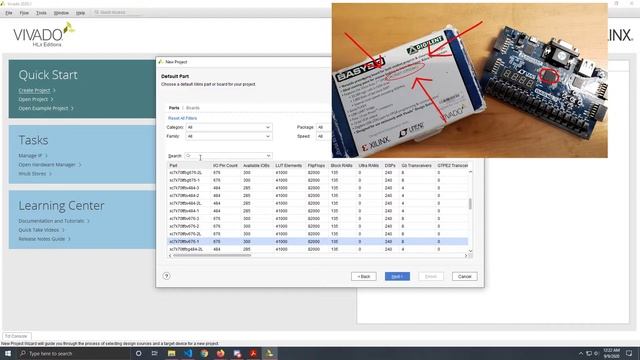This screenshot has height=360, width=640.
Task: Show hidden system tray icons
Action: pyautogui.click(x=581, y=353)
